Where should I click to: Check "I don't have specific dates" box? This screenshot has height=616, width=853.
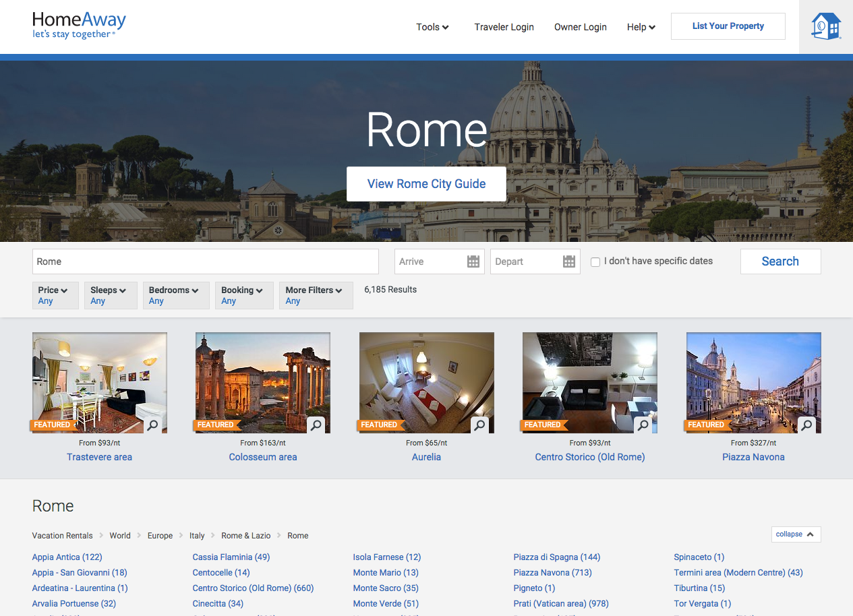(x=595, y=262)
